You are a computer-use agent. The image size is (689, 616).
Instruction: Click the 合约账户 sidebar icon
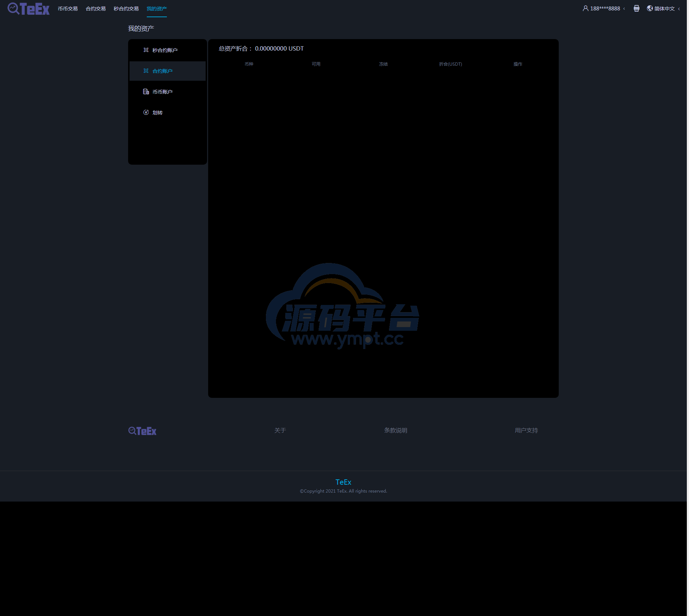coord(146,71)
